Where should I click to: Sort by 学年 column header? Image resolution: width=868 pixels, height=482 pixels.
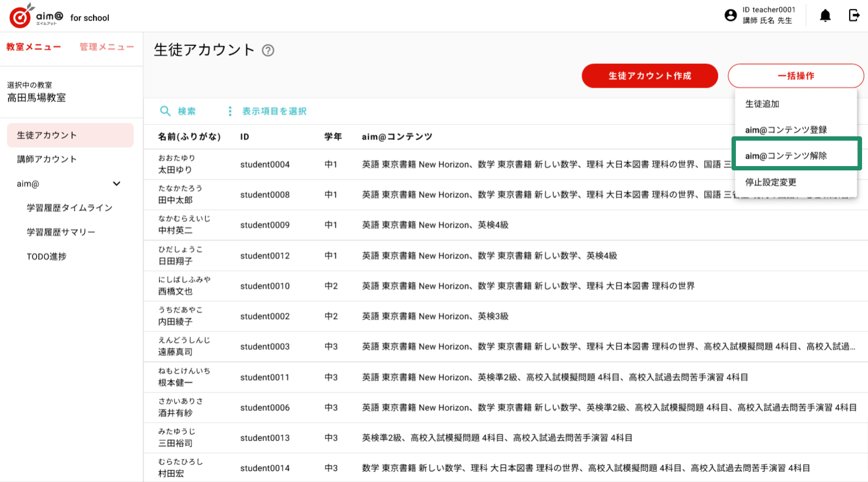pyautogui.click(x=333, y=137)
